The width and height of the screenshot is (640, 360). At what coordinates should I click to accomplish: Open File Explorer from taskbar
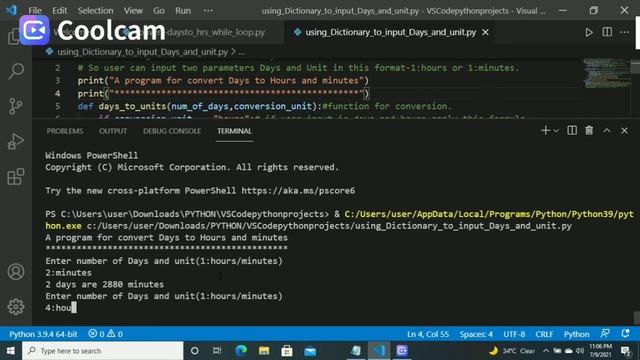264,351
